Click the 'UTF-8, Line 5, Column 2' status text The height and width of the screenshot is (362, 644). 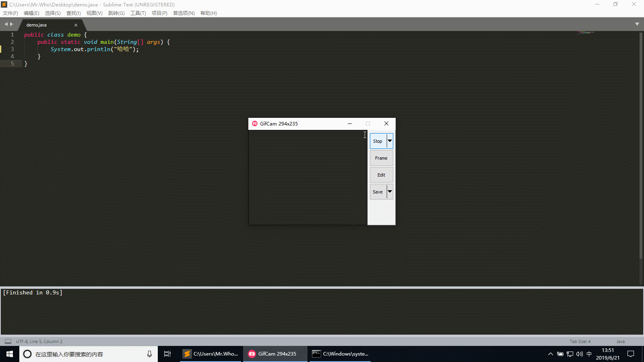(x=39, y=341)
